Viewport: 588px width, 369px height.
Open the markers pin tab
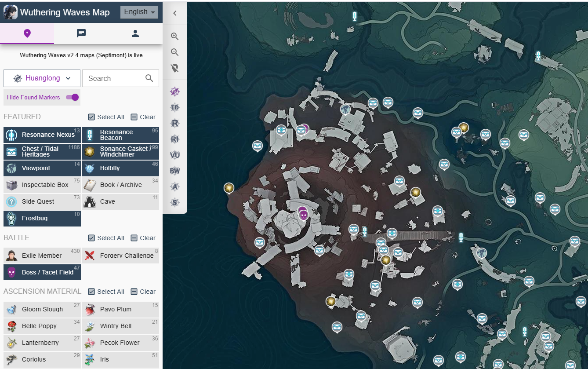[27, 33]
